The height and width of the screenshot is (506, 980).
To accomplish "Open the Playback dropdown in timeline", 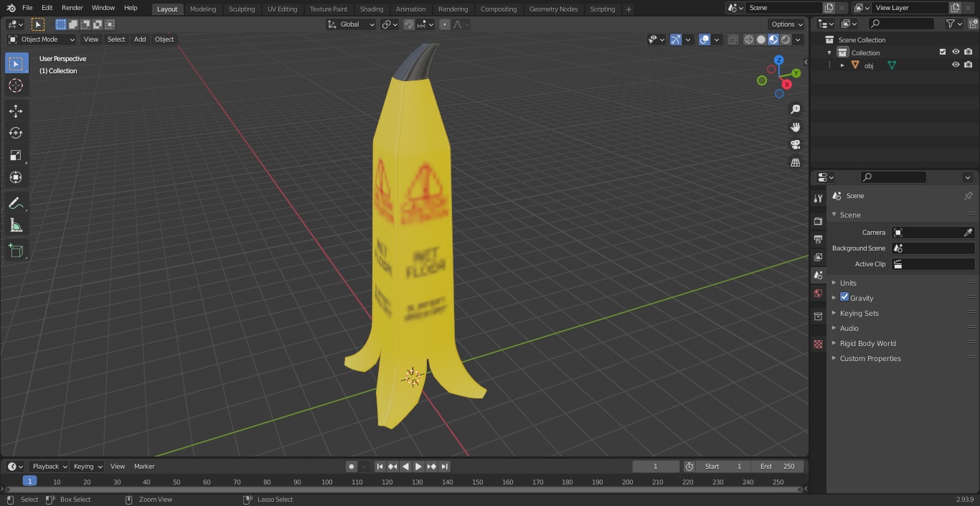I will coord(49,467).
